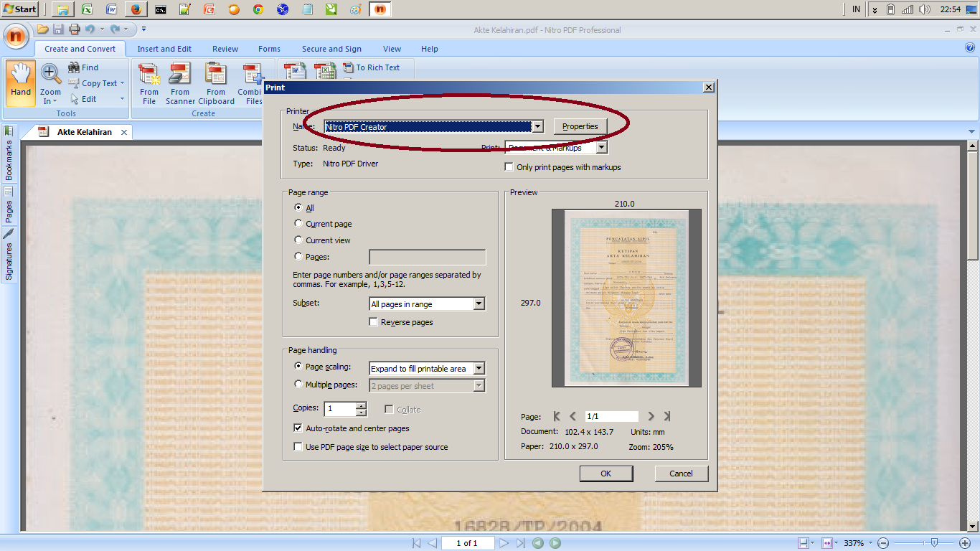The width and height of the screenshot is (980, 551).
Task: Switch to the Forms ribbon tab
Action: tap(269, 49)
